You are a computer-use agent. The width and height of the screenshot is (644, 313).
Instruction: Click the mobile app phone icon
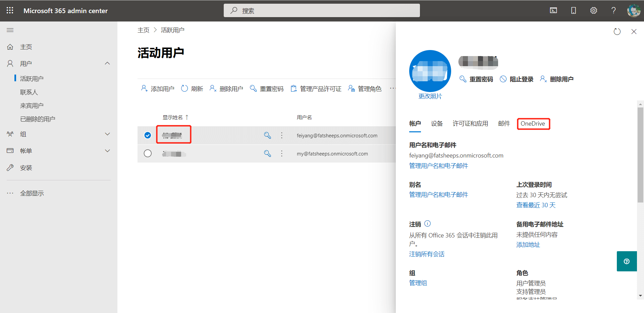tap(574, 10)
